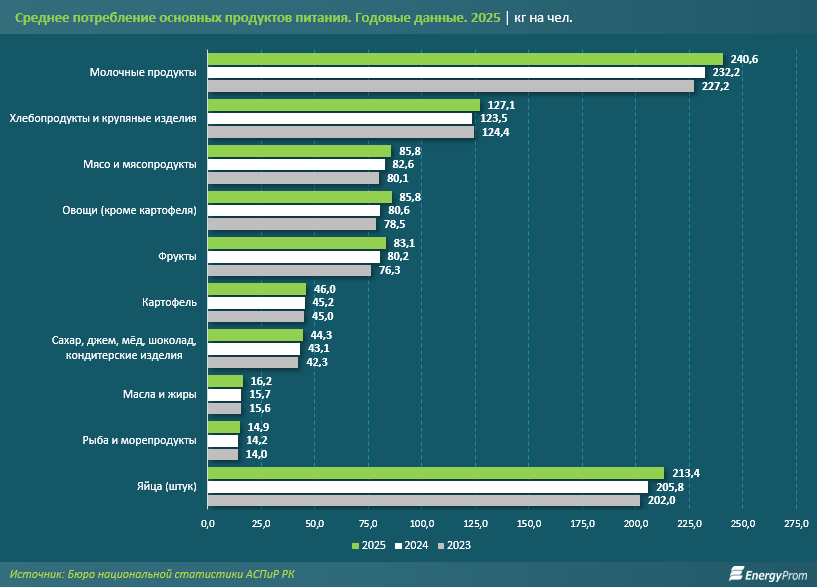The image size is (817, 587).
Task: Click the green 2025 bar for Фрукты
Action: [x=296, y=243]
